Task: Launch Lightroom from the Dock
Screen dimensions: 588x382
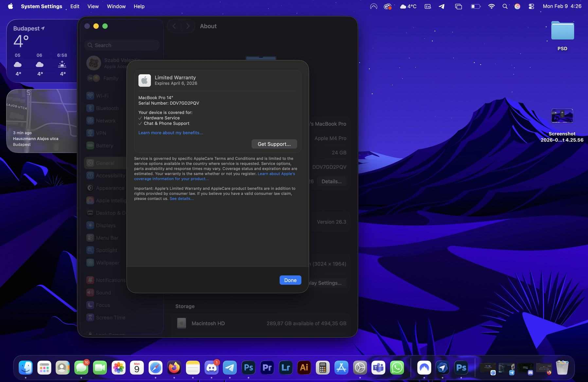Action: [x=286, y=368]
